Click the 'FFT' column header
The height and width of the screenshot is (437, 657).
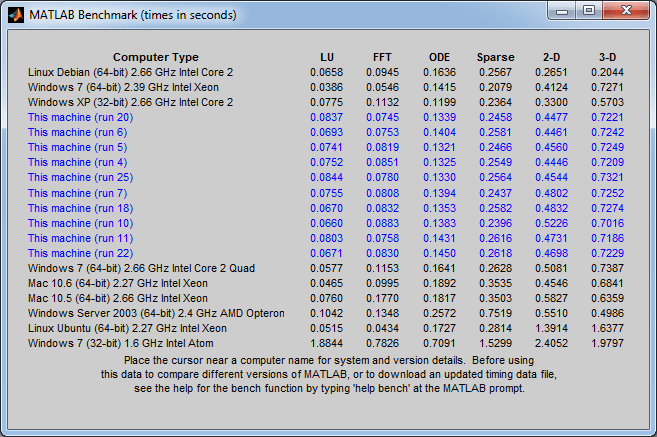click(382, 57)
